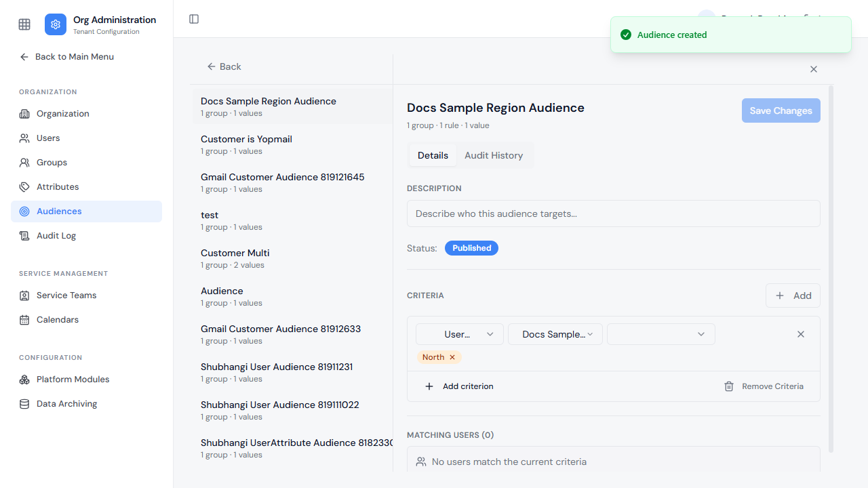Screen dimensions: 868x488
Task: Select Gmail Customer Audience 81912633
Action: (293, 335)
